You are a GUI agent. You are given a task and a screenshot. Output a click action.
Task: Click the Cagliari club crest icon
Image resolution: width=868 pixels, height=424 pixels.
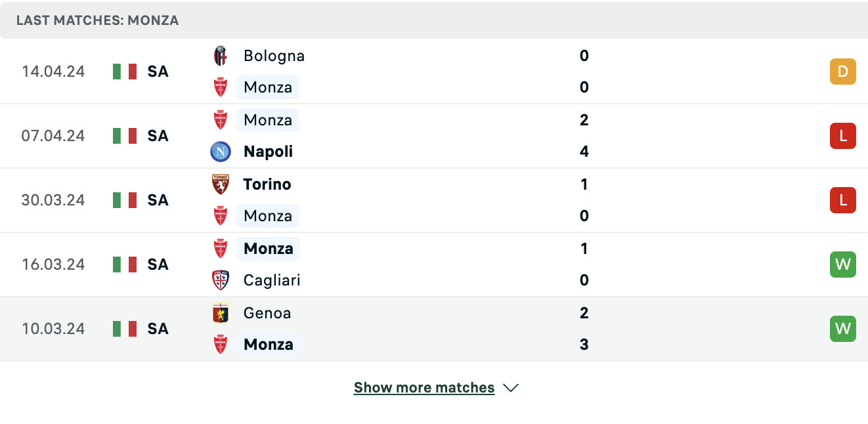(x=221, y=280)
